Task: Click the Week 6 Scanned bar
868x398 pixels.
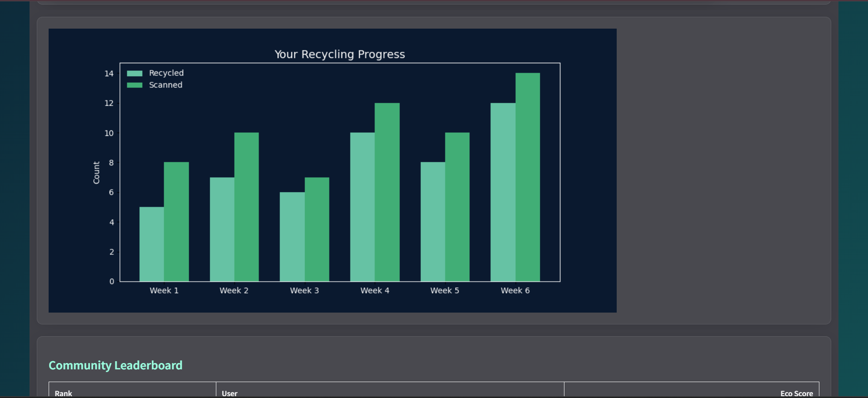Action: point(528,177)
